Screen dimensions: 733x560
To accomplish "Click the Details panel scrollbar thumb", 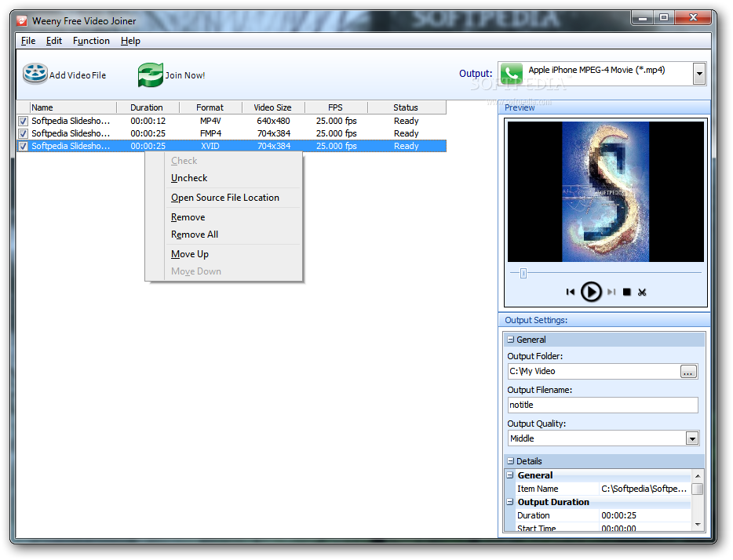I will click(x=697, y=489).
